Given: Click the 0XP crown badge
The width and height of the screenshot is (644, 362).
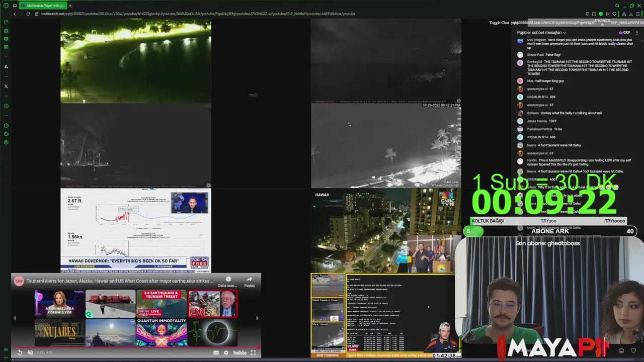Looking at the screenshot, I should coord(624,33).
